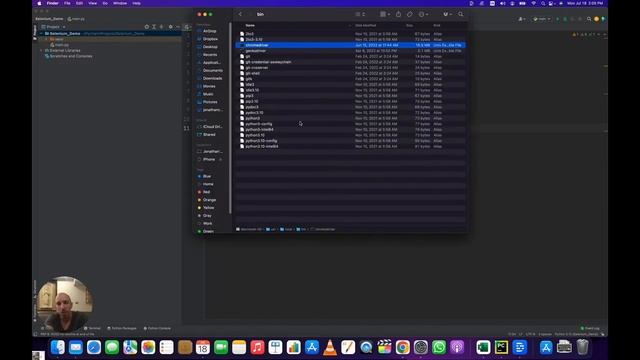This screenshot has width=640, height=360.
Task: Open the Help menu
Action: click(137, 3)
